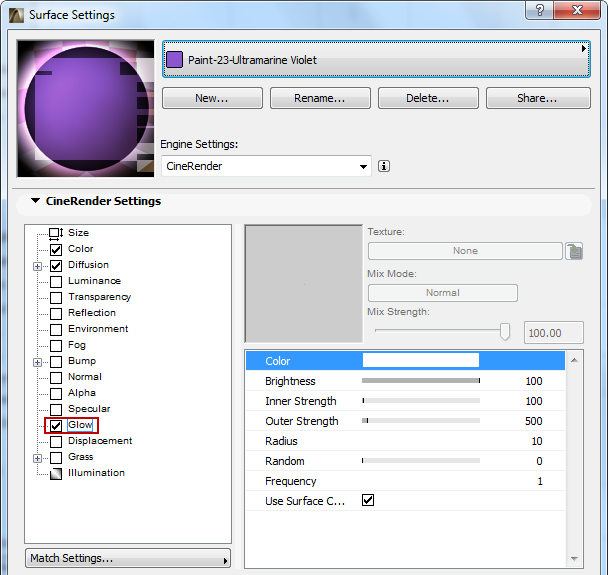Click the Illumination channel icon
This screenshot has height=575, width=608.
click(x=56, y=473)
